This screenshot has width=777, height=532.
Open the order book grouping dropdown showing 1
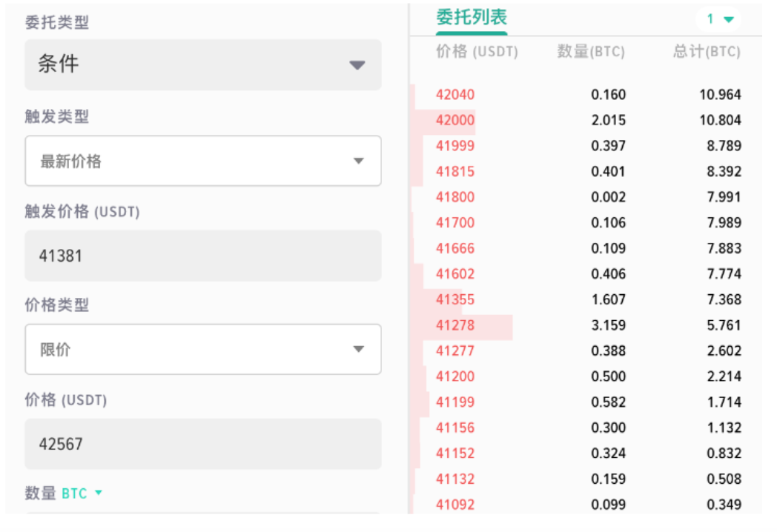[x=719, y=19]
